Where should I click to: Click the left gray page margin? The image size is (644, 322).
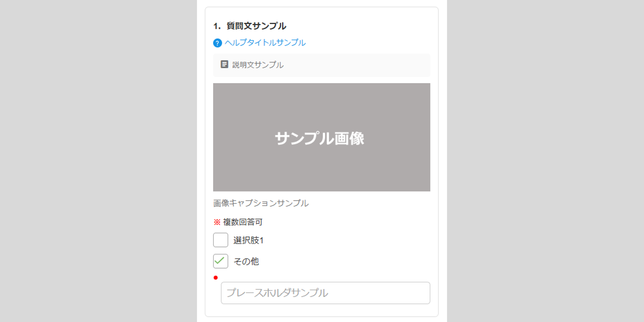[x=96, y=161]
